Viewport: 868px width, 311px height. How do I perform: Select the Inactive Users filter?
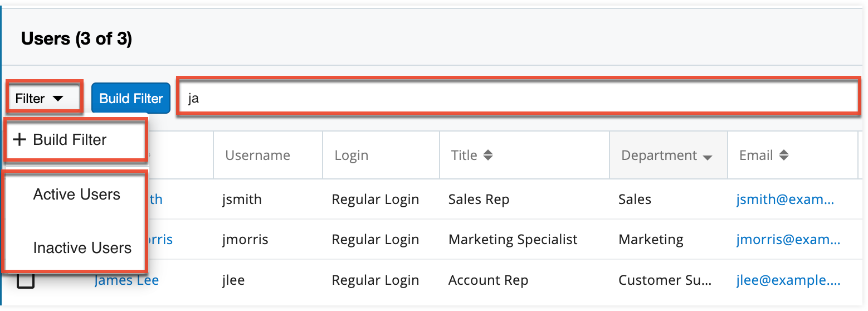click(x=82, y=248)
